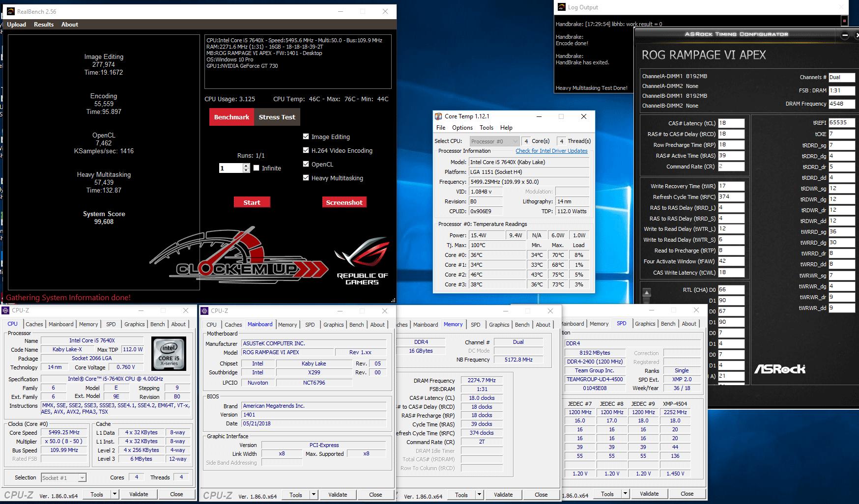The height and width of the screenshot is (504, 859).
Task: Click the scroll-up arrow in ASRock Timing Configurator
Action: point(647,293)
